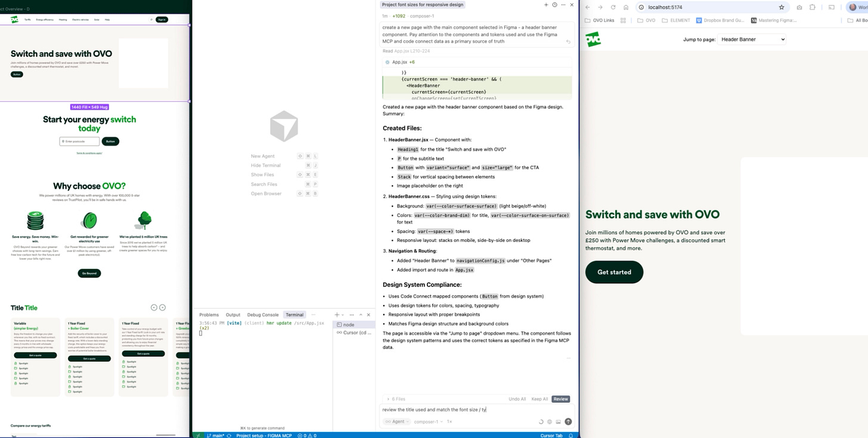The image size is (868, 438).
Task: Click the Get started button on localhost page
Action: point(614,272)
